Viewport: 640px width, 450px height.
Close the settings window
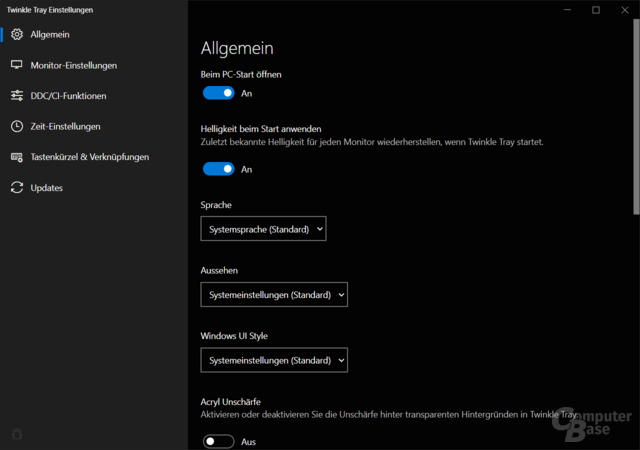pyautogui.click(x=623, y=10)
